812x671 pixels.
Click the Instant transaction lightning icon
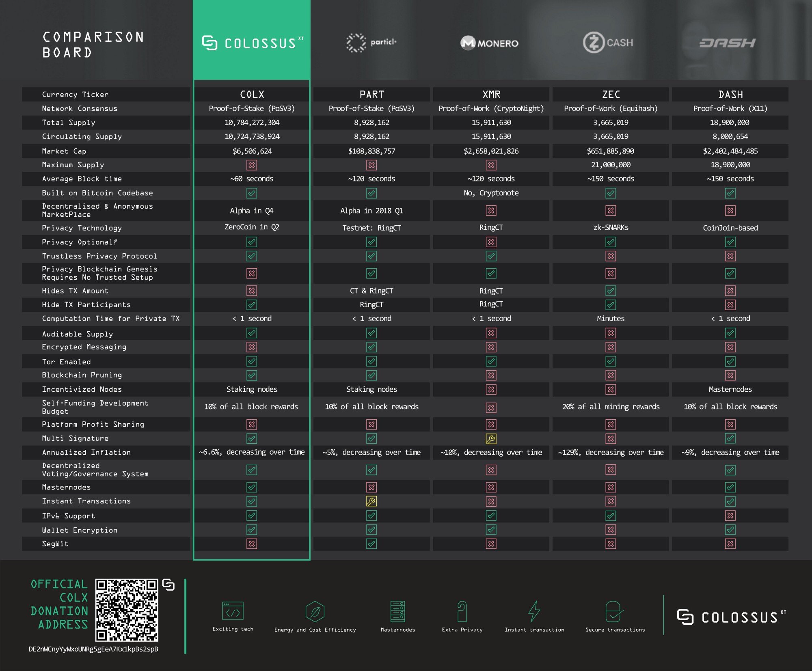pos(534,611)
